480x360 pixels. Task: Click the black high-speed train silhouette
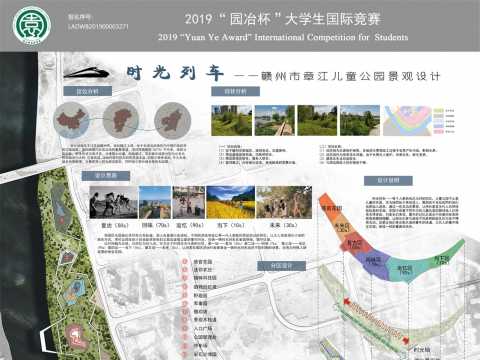click(87, 73)
